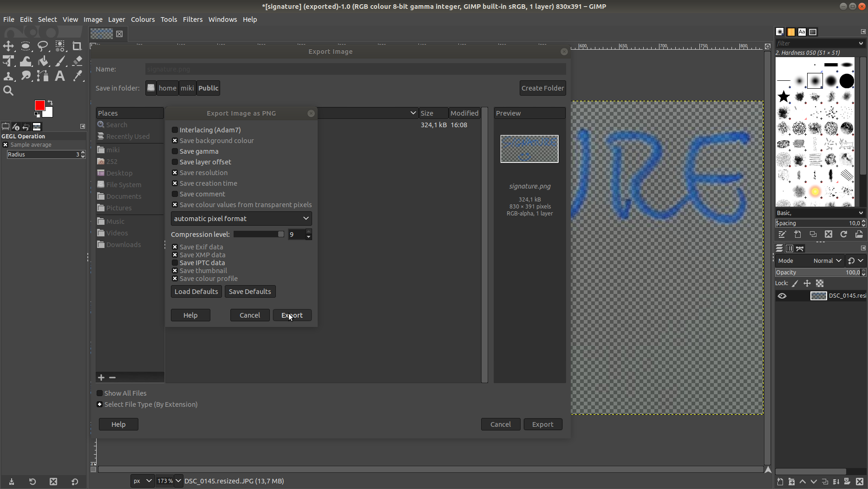The height and width of the screenshot is (489, 868).
Task: Open the Colours menu
Action: coord(143,20)
